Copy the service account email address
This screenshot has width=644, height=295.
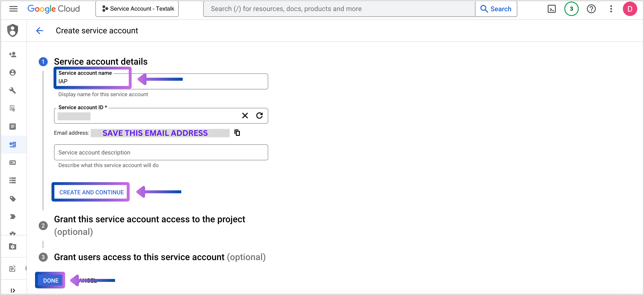(237, 133)
